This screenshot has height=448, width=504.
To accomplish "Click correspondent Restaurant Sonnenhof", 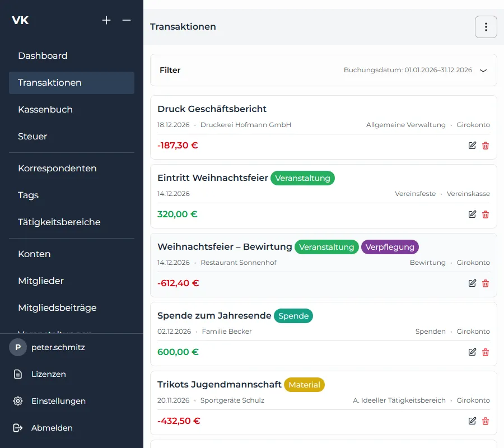I will pyautogui.click(x=239, y=263).
